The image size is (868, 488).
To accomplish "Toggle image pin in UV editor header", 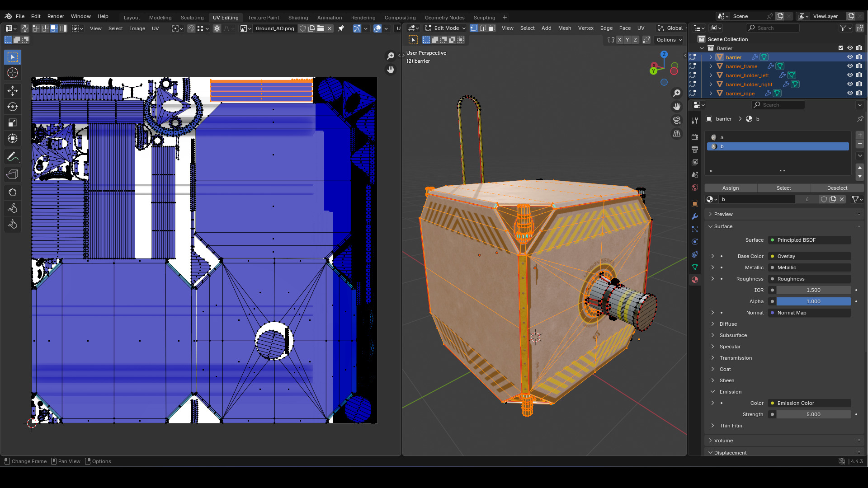I will (x=341, y=28).
